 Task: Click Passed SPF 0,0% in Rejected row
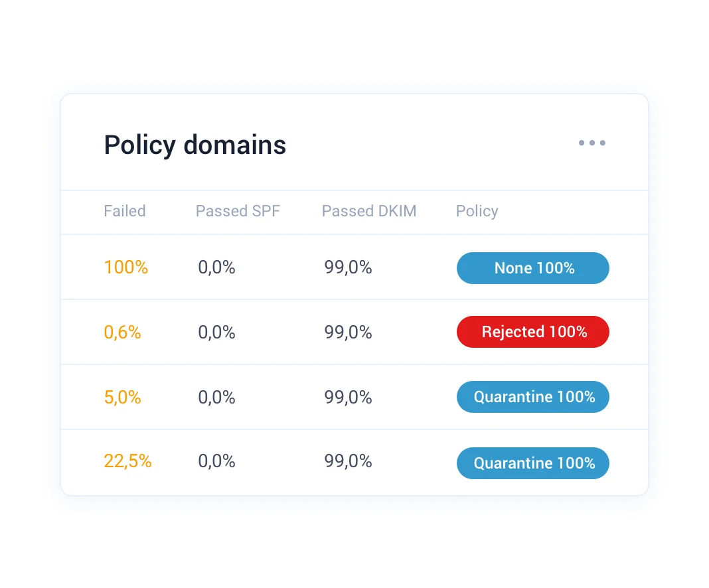point(217,332)
